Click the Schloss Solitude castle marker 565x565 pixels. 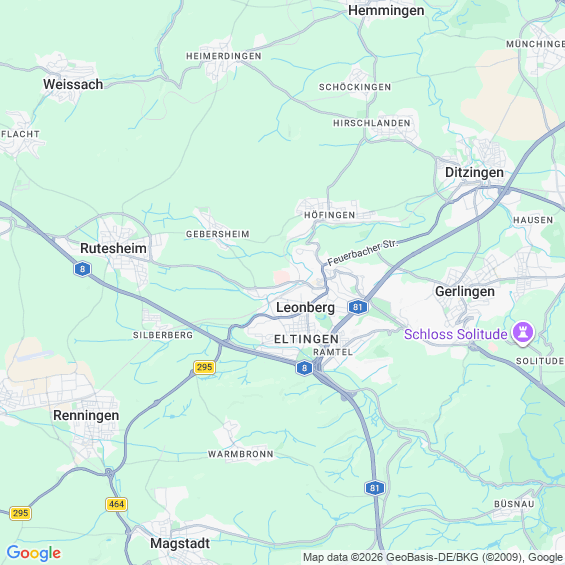523,332
